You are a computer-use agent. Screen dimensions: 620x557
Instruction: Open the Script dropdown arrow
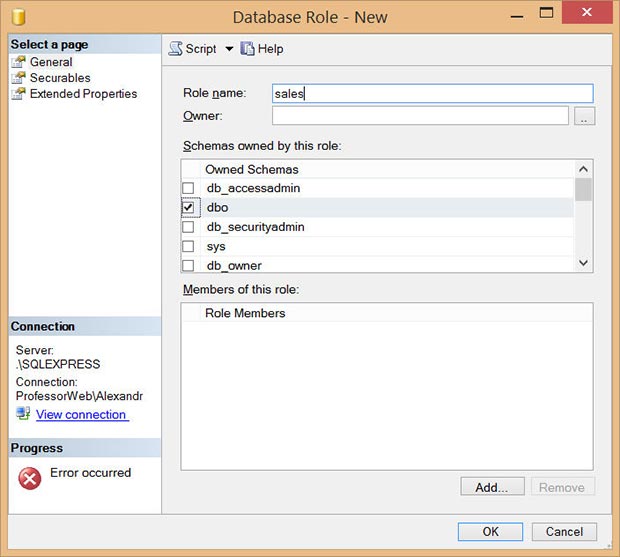pos(229,49)
